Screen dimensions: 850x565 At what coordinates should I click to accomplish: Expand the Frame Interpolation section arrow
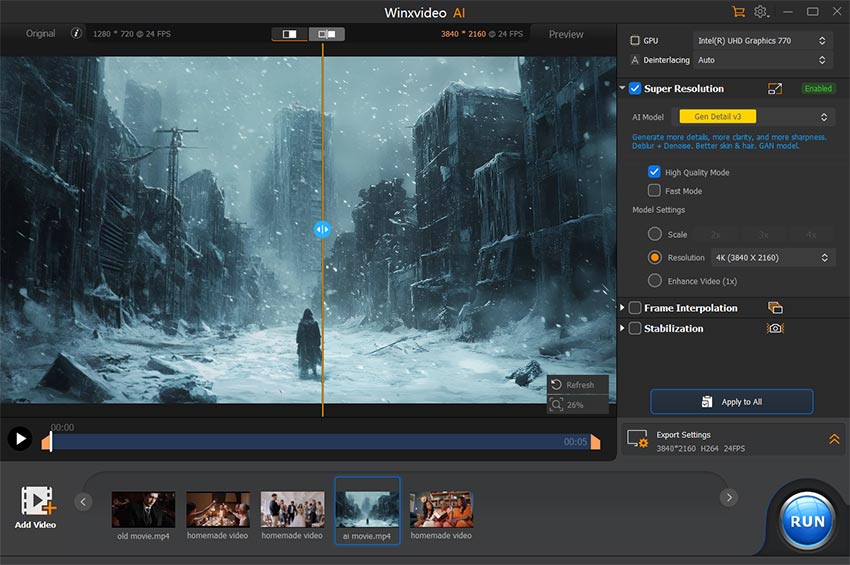click(622, 307)
